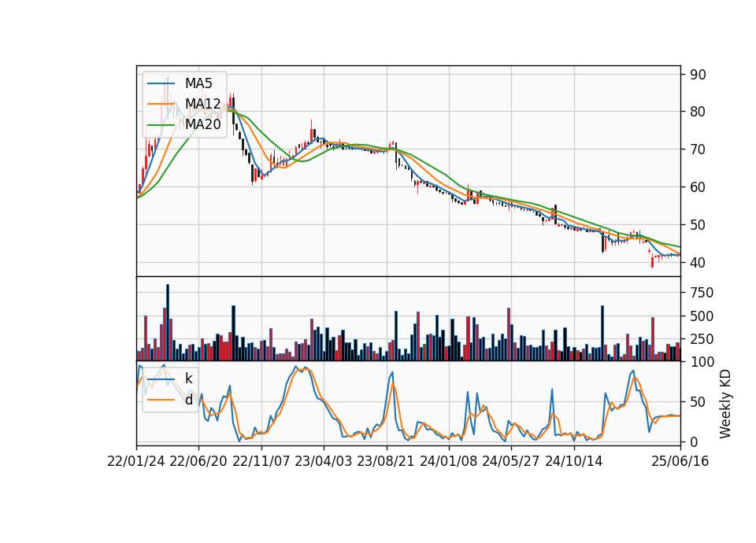Viewport: 756px width, 543px height.
Task: Click the k legend label
Action: (x=188, y=379)
